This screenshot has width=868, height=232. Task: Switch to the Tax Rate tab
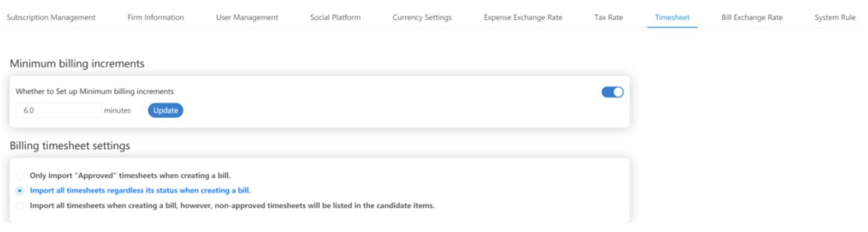point(608,18)
